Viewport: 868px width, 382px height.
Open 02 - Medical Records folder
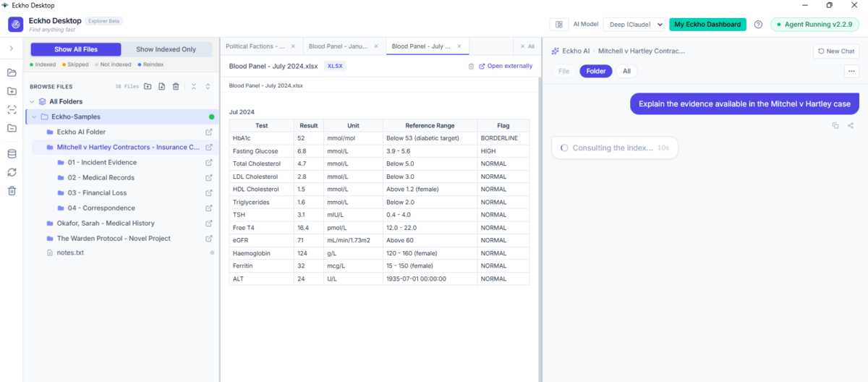pos(101,177)
